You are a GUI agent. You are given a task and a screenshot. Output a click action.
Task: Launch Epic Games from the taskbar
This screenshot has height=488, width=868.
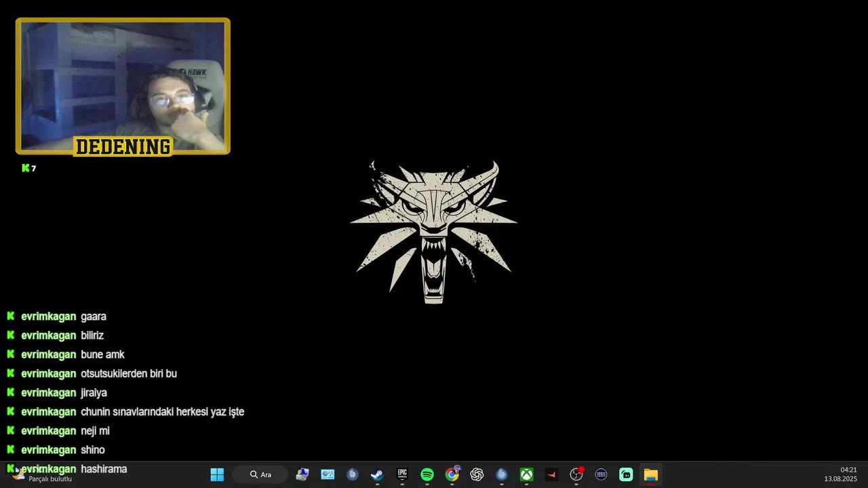pos(402,474)
